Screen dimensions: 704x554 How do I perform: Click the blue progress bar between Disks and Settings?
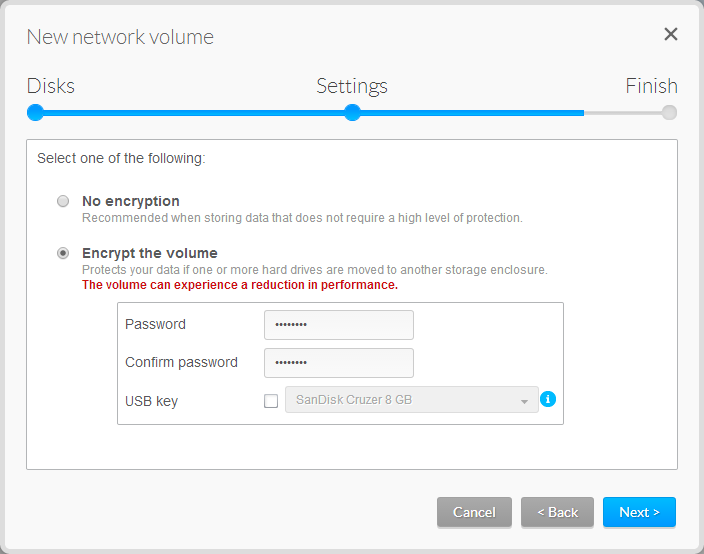(194, 113)
